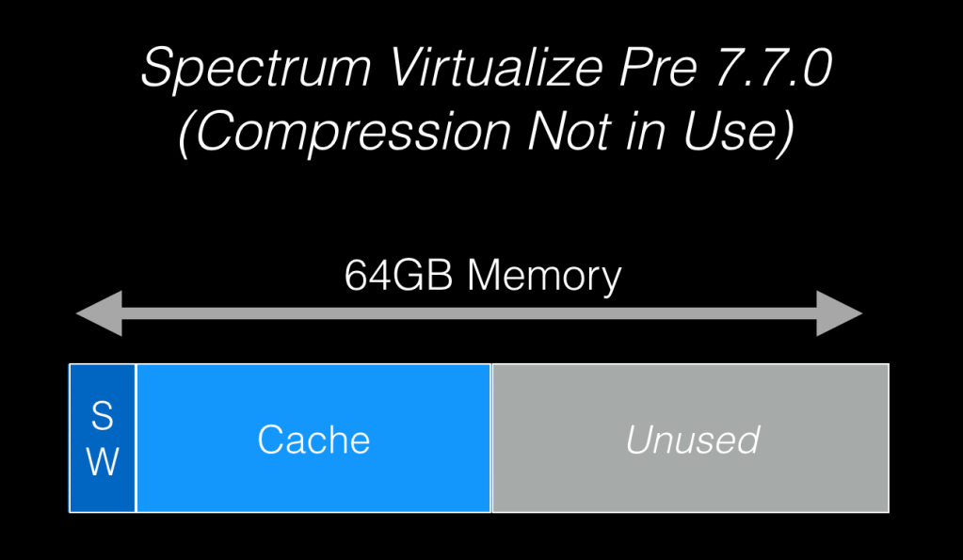963x560 pixels.
Task: Click the word "Memory" above the arrow
Action: point(545,277)
